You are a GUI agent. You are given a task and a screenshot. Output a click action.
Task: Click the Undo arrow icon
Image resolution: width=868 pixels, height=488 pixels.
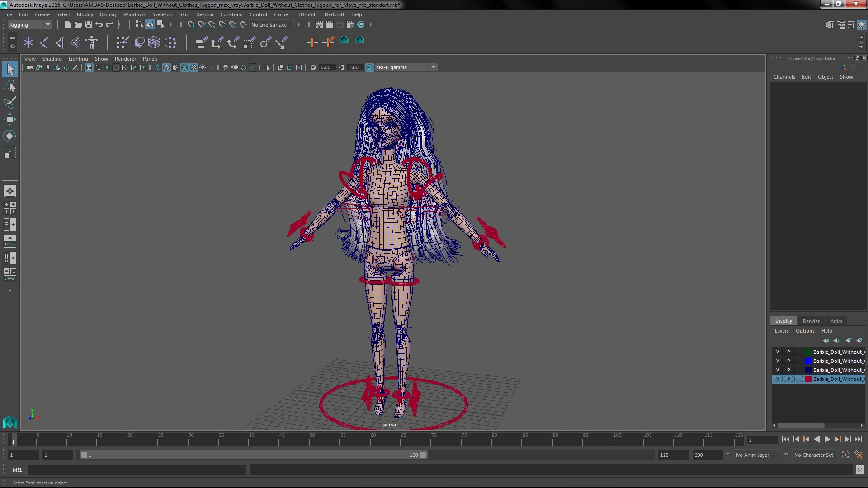(x=99, y=24)
